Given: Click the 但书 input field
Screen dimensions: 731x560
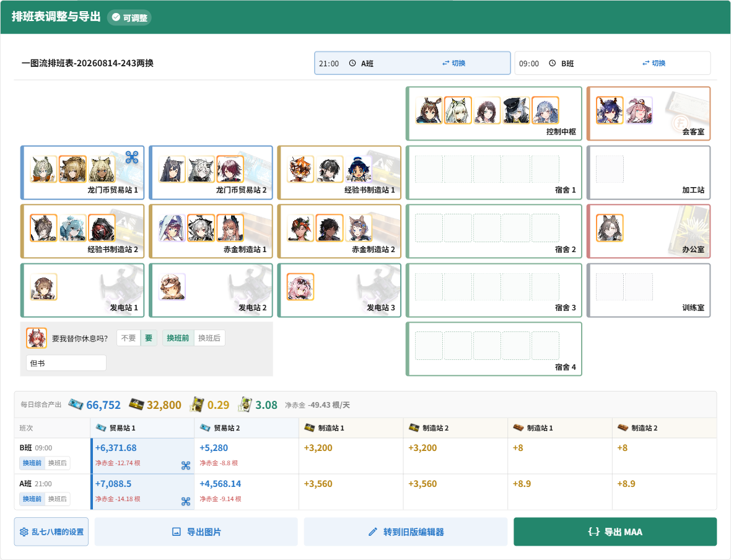Looking at the screenshot, I should coord(66,363).
